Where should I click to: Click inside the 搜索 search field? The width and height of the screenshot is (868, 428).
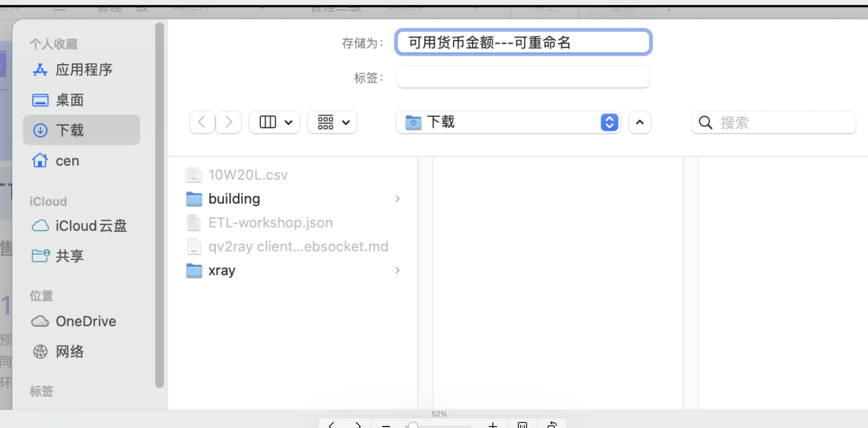[773, 123]
